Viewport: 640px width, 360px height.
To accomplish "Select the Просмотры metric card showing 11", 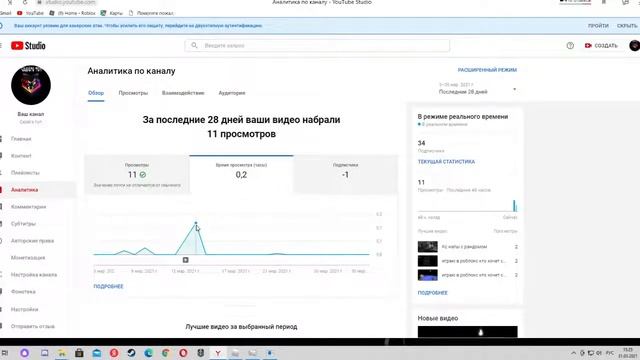I will tap(137, 174).
